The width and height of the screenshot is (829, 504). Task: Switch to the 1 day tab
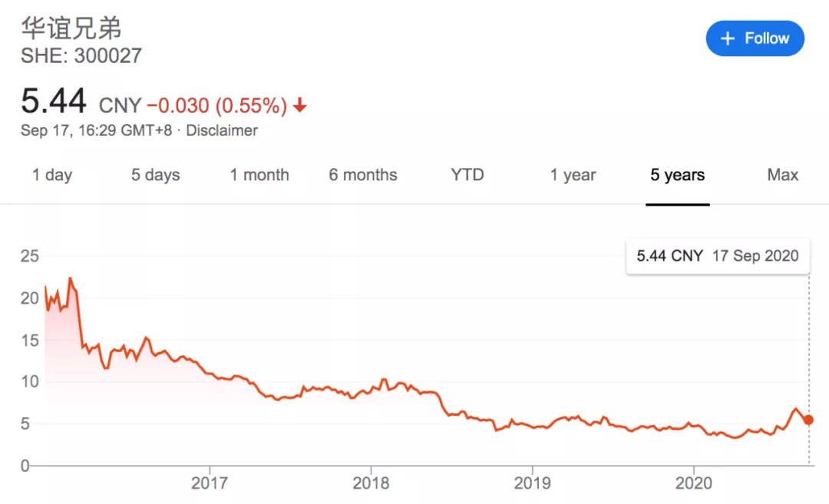point(52,175)
